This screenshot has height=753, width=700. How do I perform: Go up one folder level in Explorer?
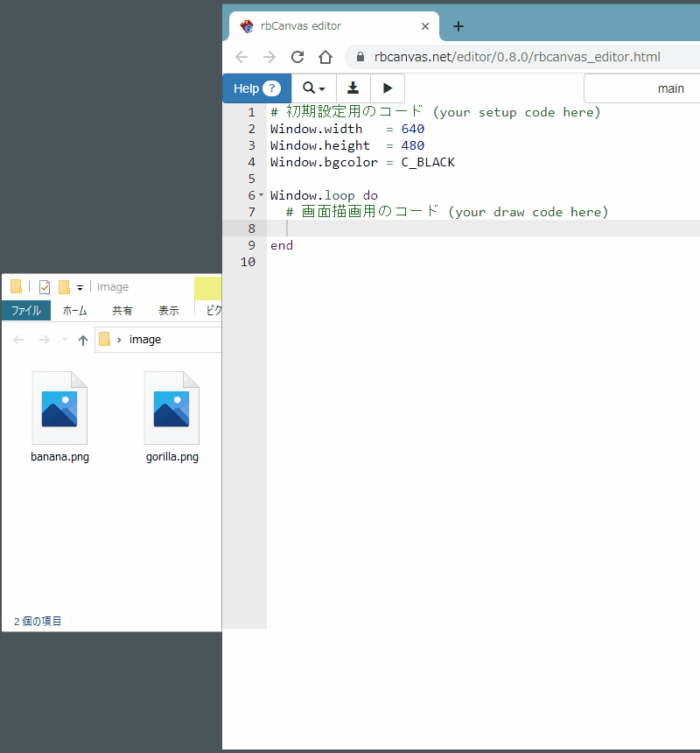(83, 340)
